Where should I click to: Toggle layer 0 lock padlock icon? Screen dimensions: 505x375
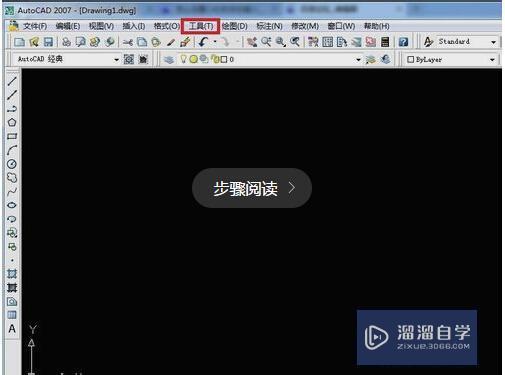215,59
